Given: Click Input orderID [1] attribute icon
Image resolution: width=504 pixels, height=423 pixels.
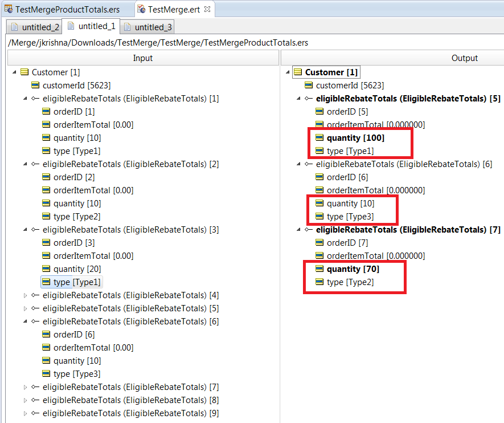Looking at the screenshot, I should pos(46,111).
